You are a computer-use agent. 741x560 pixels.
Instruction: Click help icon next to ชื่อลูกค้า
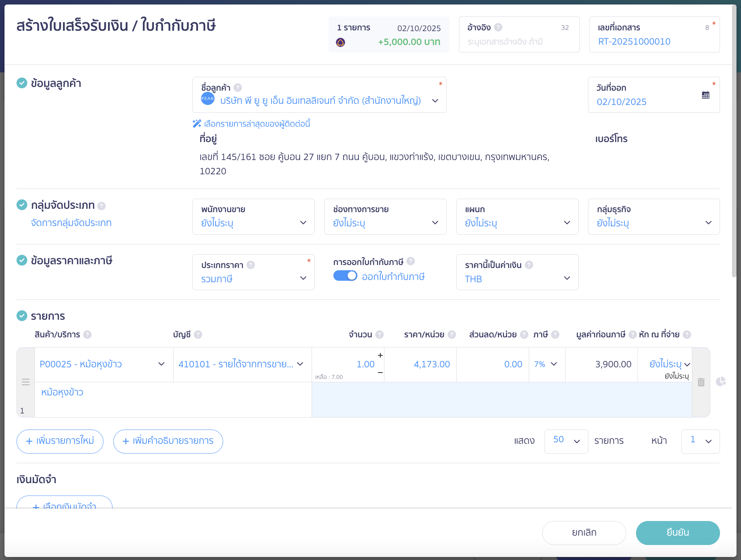[238, 88]
